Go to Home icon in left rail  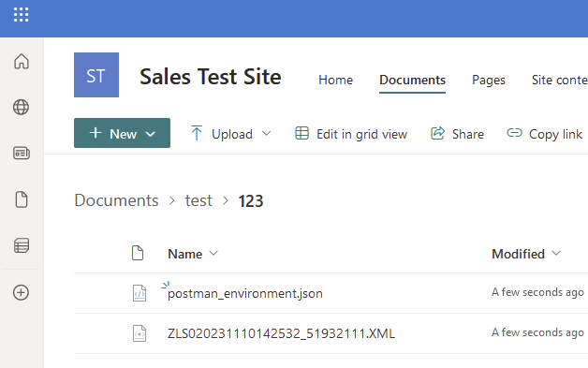point(22,62)
